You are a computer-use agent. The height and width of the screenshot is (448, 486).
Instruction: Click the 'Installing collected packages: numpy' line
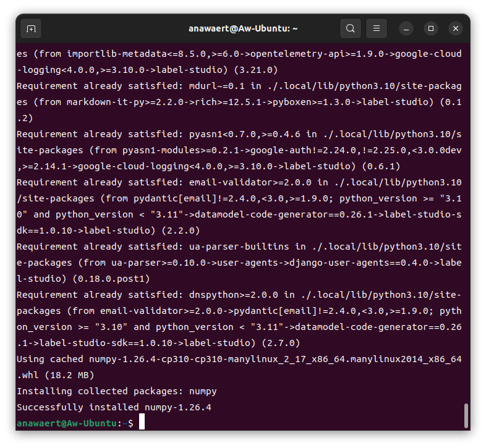pos(116,391)
